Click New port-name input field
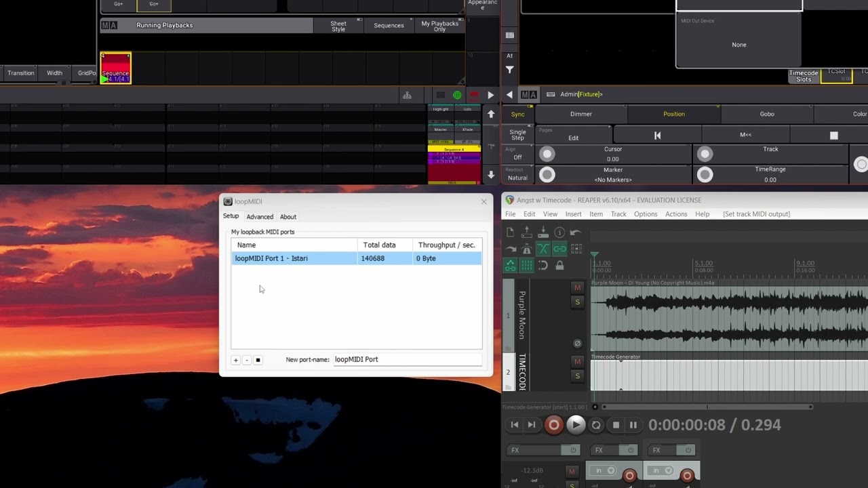868x488 pixels. (x=407, y=359)
